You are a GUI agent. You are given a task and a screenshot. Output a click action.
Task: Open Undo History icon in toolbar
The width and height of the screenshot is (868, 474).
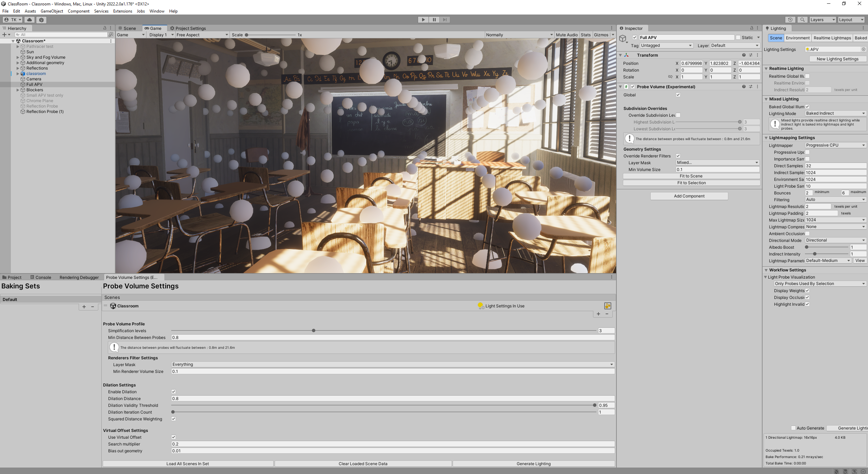(x=790, y=20)
